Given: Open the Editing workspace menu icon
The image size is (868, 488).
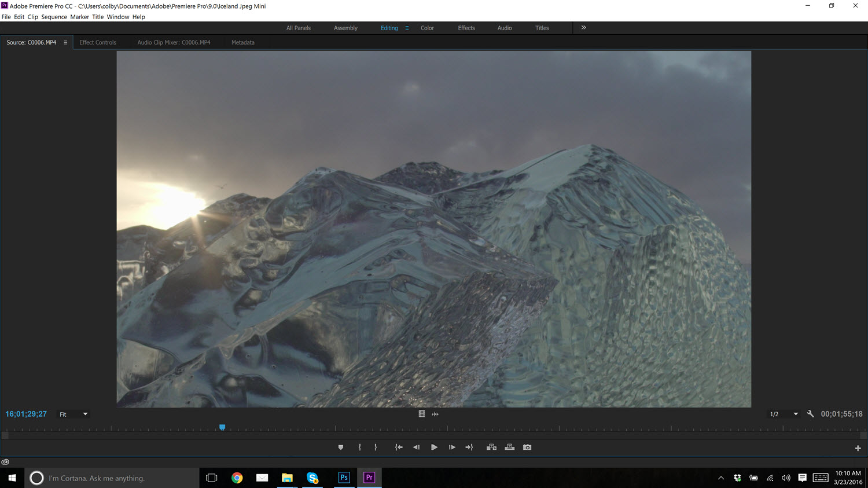Looking at the screenshot, I should tap(407, 28).
